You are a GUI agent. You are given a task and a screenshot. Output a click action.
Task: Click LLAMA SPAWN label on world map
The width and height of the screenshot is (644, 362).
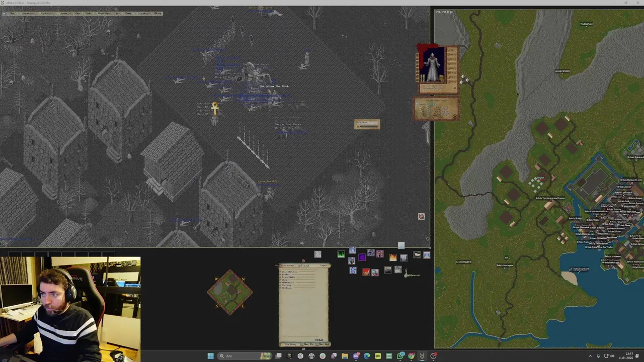point(562,71)
